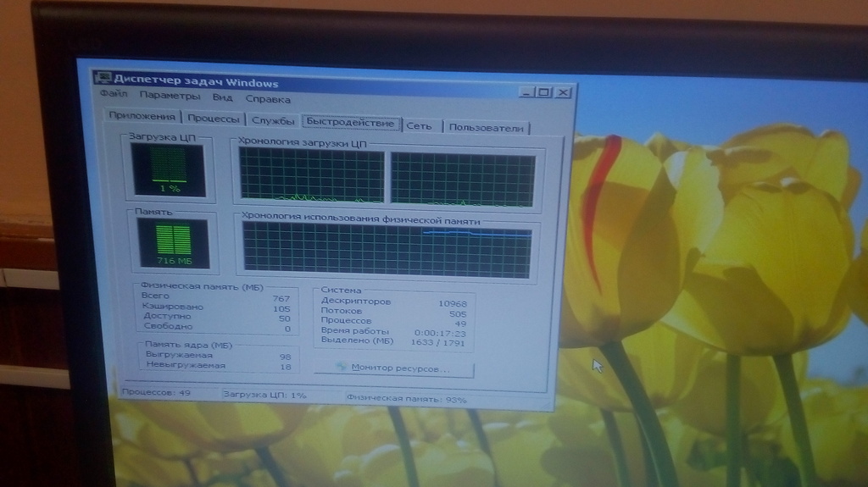868x487 pixels.
Task: Select the Быстродействие tab
Action: point(350,122)
